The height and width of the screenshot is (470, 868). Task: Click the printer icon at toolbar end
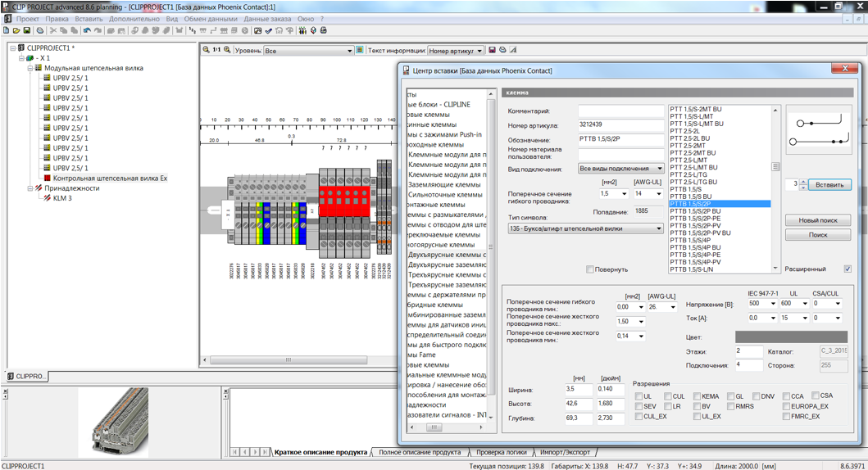pos(323,30)
